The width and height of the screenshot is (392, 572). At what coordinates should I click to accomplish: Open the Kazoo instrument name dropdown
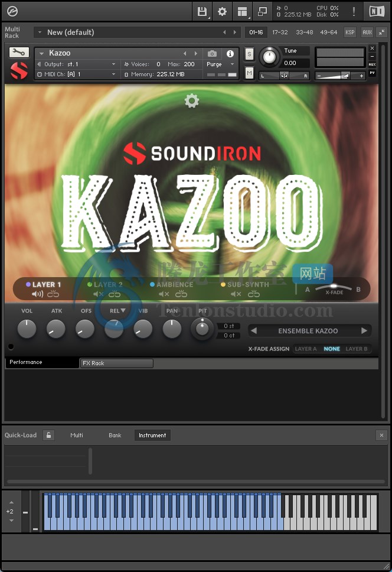[41, 54]
